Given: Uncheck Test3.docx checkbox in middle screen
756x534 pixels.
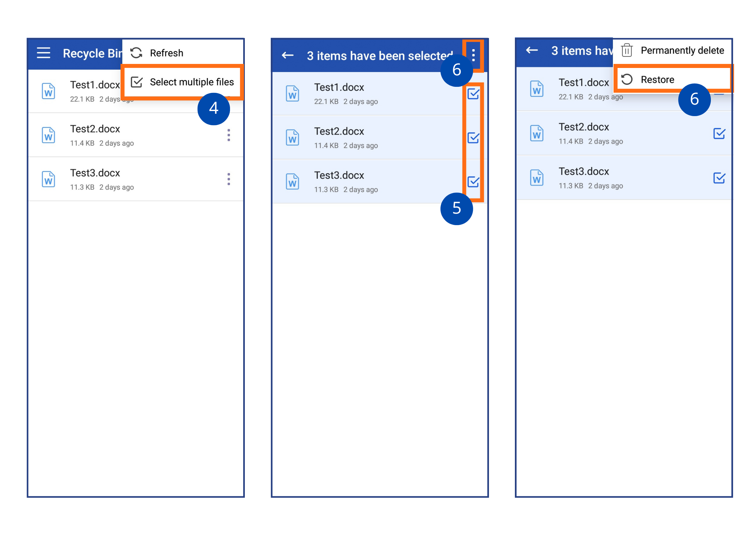Looking at the screenshot, I should pyautogui.click(x=473, y=182).
